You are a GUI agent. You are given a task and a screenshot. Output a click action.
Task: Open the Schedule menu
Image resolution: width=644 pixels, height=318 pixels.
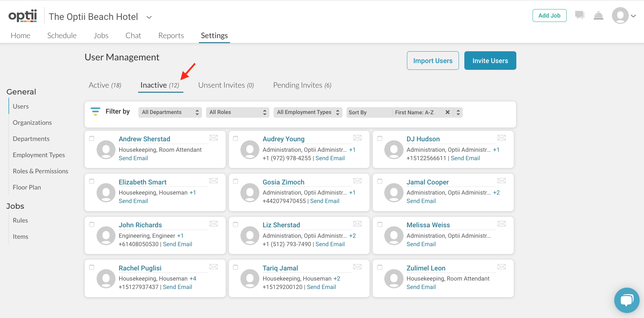[62, 35]
